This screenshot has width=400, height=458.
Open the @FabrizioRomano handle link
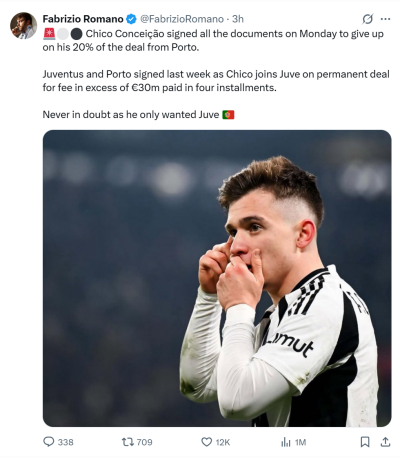(x=182, y=19)
